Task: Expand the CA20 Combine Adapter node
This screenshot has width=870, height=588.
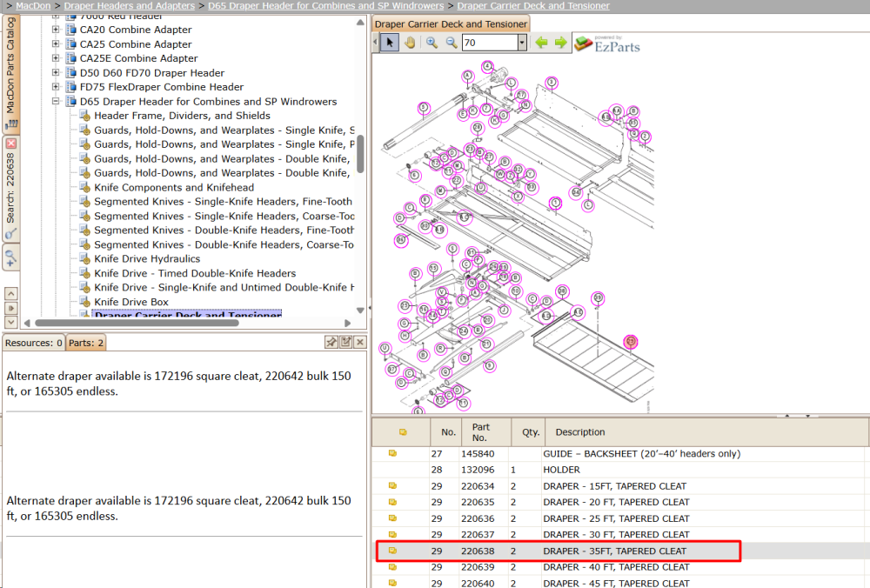Action: coord(56,30)
